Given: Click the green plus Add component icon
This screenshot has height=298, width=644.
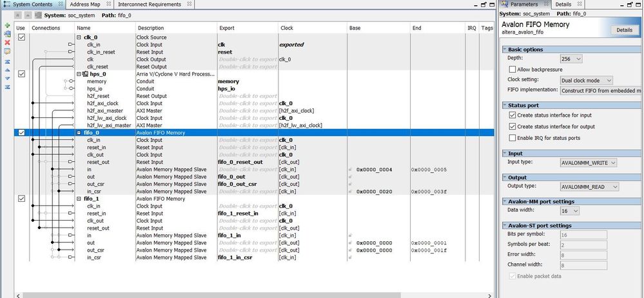Looking at the screenshot, I should coord(7,26).
